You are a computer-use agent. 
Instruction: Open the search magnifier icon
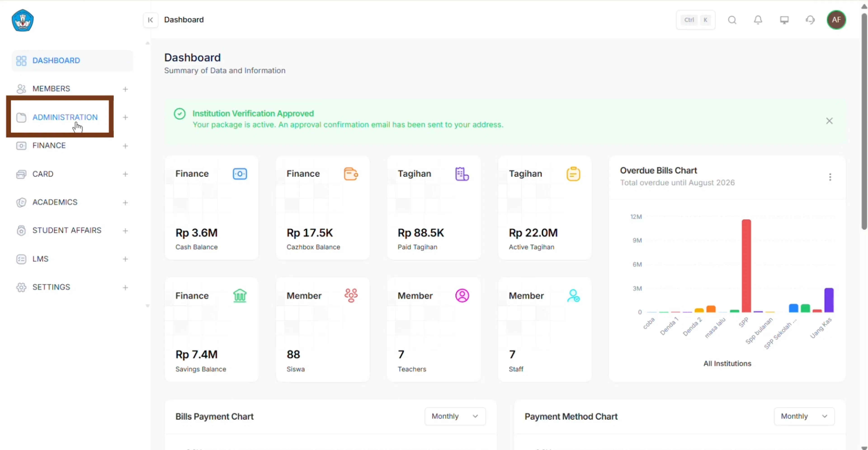tap(732, 20)
